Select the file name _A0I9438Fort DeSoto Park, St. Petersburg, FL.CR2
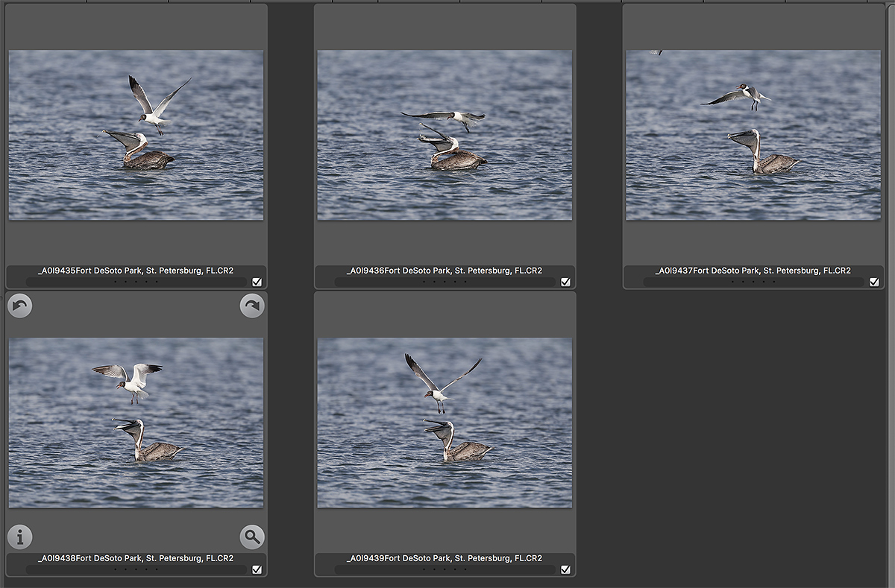895x588 pixels. (x=136, y=558)
